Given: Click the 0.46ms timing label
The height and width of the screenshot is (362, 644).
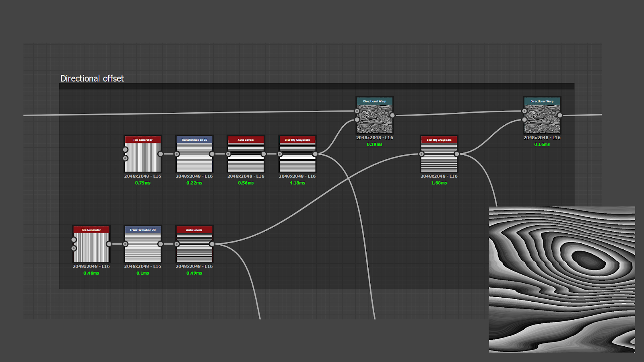Looking at the screenshot, I should tap(91, 273).
